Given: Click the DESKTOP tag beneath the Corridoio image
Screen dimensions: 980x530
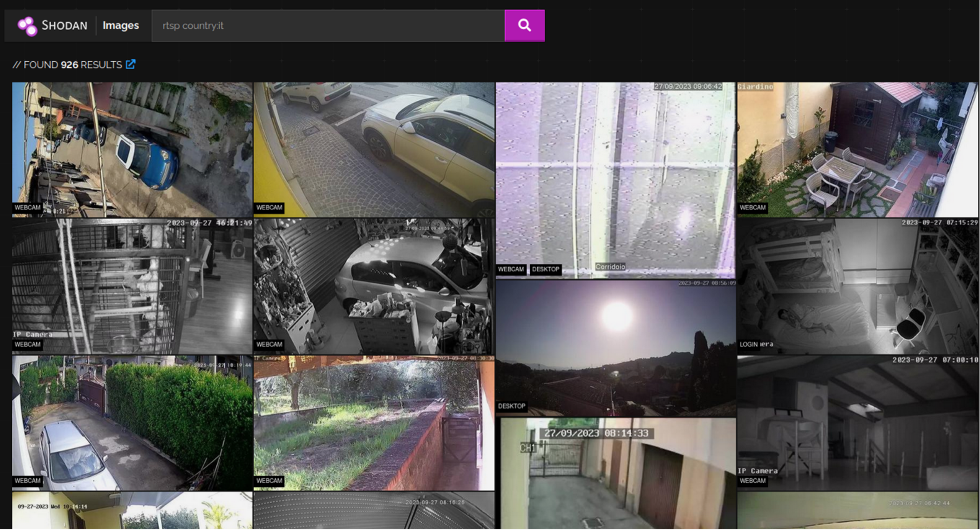Looking at the screenshot, I should (x=545, y=269).
